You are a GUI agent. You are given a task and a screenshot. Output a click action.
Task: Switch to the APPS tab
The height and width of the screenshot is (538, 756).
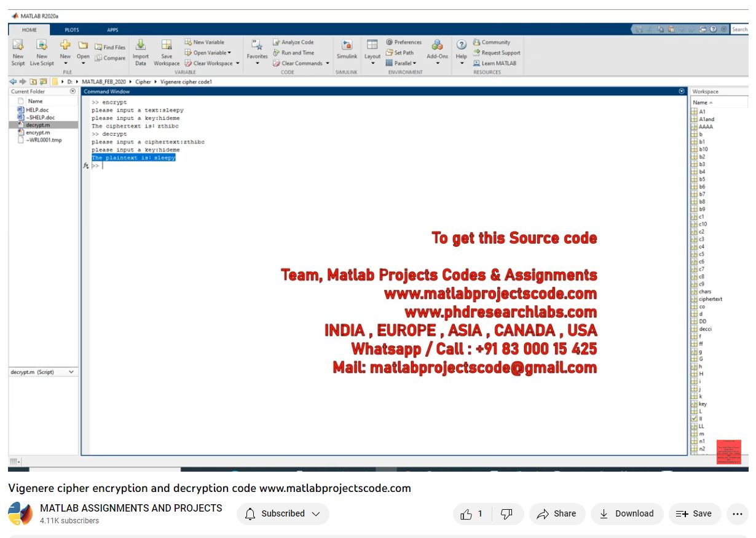tap(112, 29)
